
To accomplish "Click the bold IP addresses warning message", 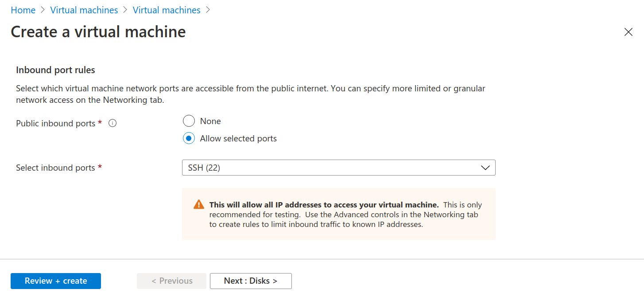I will point(324,205).
